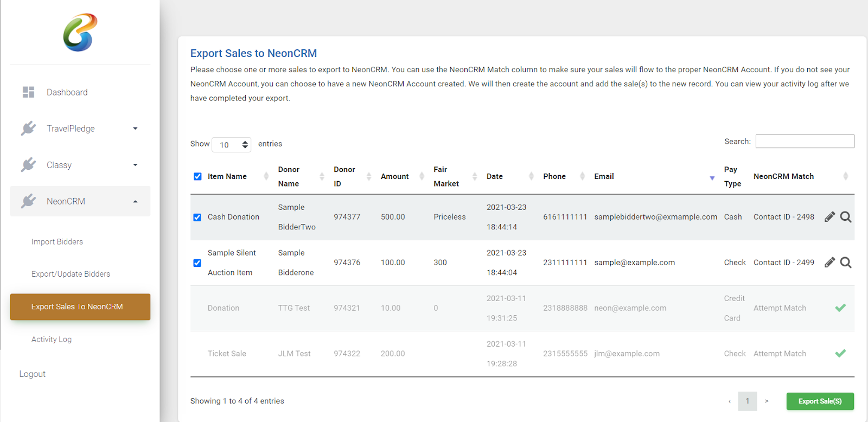The image size is (868, 422).
Task: Click the colorful app logo
Action: coord(80,33)
